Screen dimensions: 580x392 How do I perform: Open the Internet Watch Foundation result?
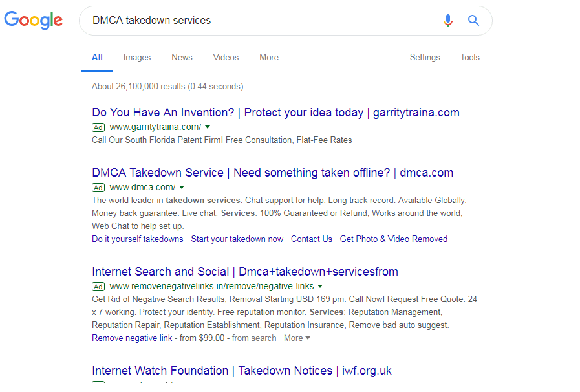(241, 371)
